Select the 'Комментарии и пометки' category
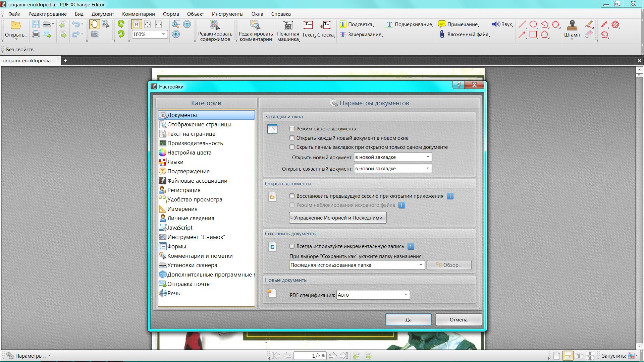The width and height of the screenshot is (644, 362). tap(206, 256)
